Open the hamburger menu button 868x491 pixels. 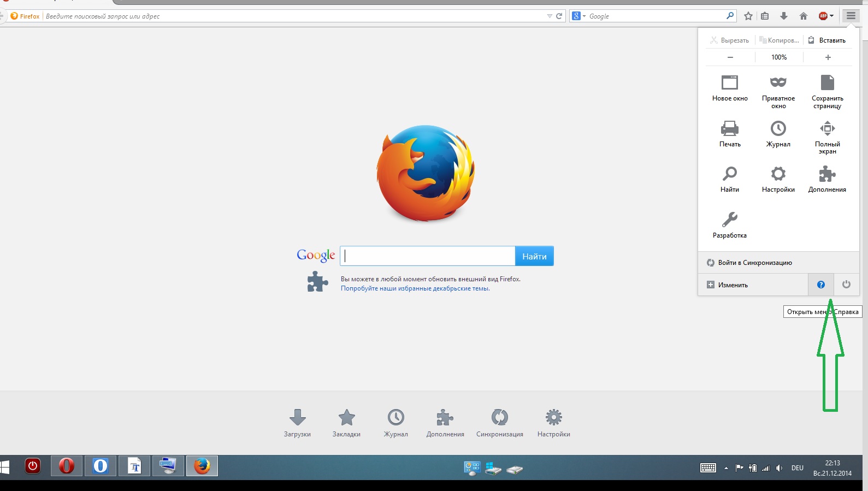tap(851, 16)
